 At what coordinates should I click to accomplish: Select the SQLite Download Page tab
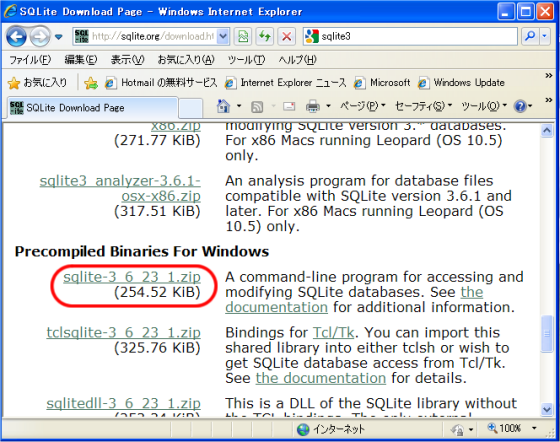93,107
